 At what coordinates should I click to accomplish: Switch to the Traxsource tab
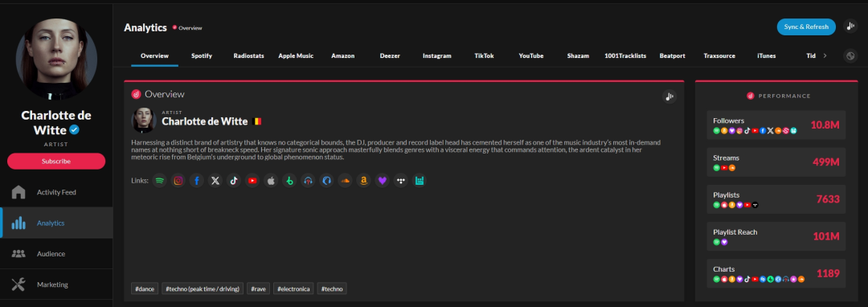719,56
